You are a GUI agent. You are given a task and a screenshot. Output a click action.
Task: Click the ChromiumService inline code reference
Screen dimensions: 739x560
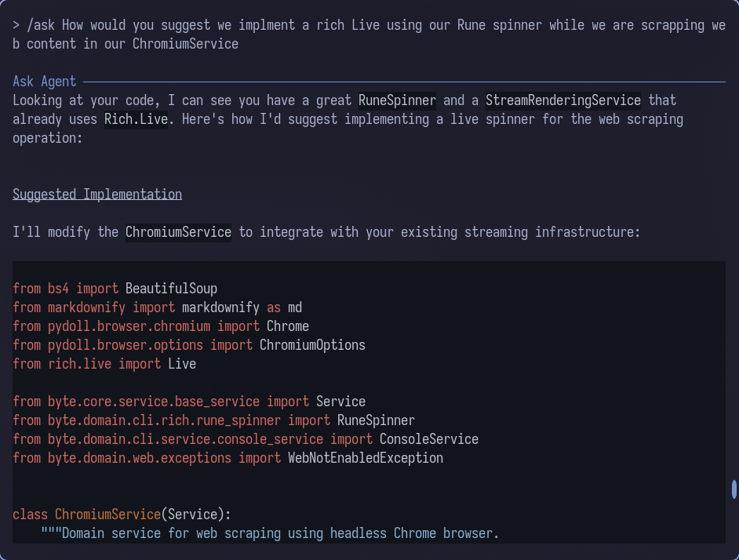[x=178, y=232]
